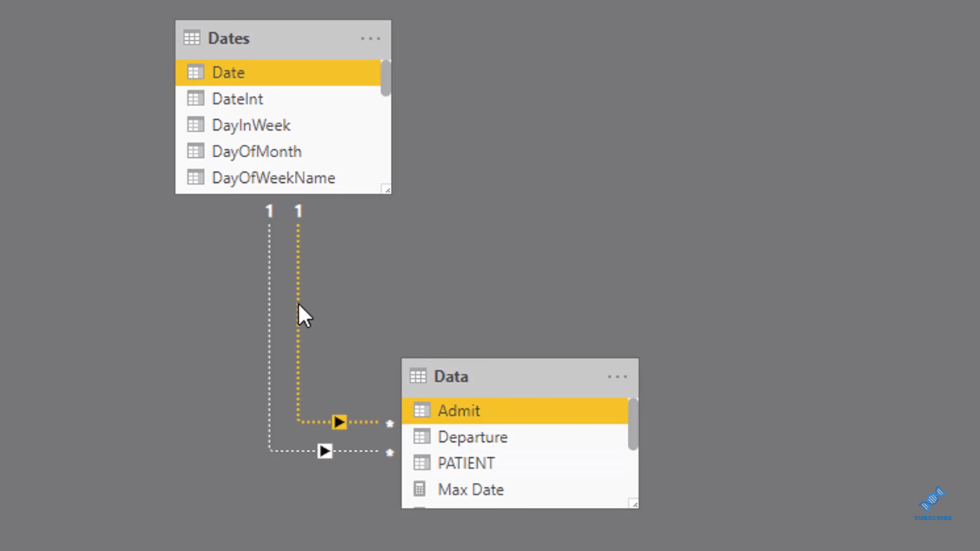
Task: Click the table icon in Dates header
Action: [x=192, y=38]
